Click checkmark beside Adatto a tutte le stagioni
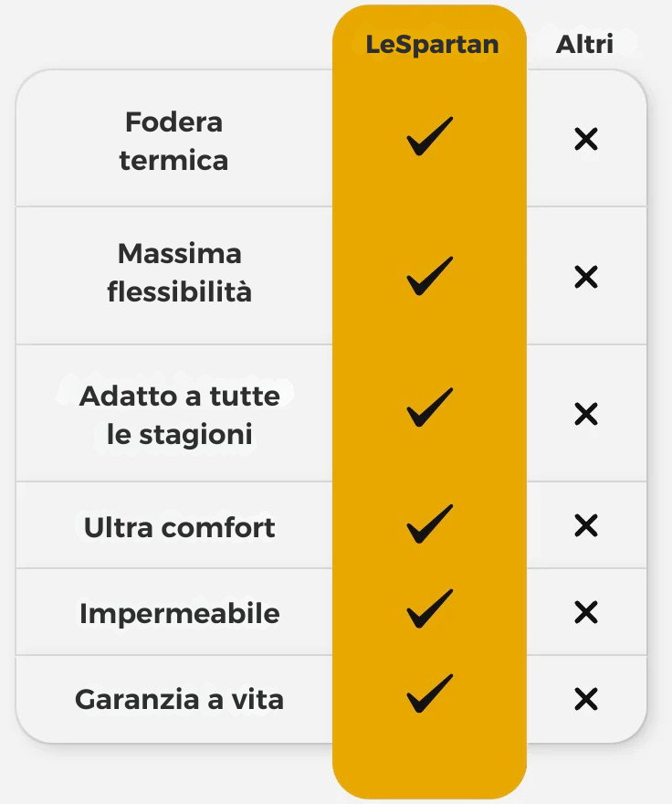Screen dimensions: 672x804 (429, 407)
